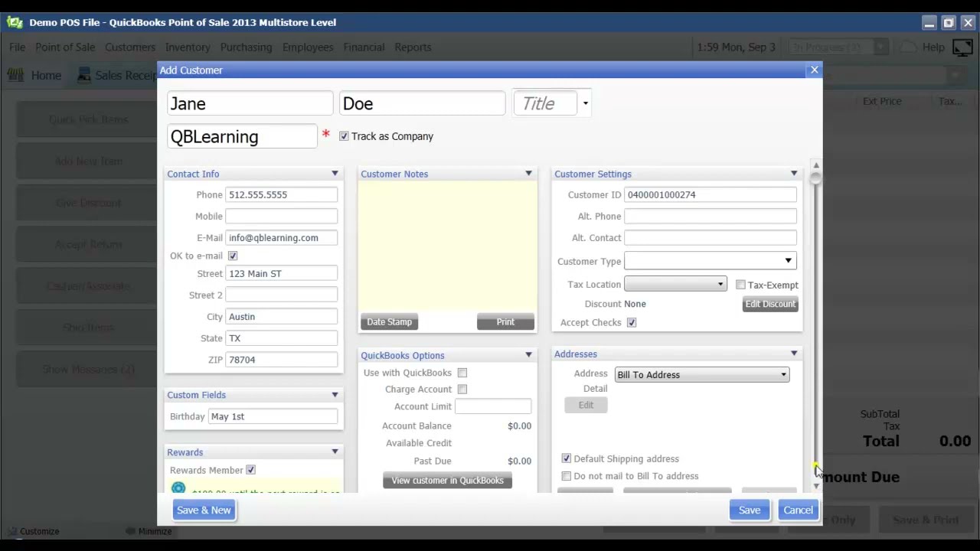This screenshot has width=980, height=551.
Task: Collapse the Customer Settings section
Action: coord(794,174)
